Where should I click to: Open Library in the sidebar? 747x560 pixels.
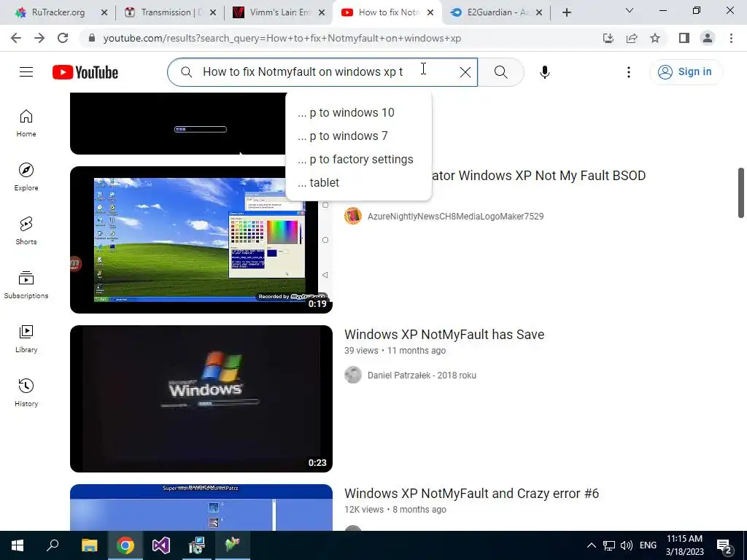pos(26,338)
